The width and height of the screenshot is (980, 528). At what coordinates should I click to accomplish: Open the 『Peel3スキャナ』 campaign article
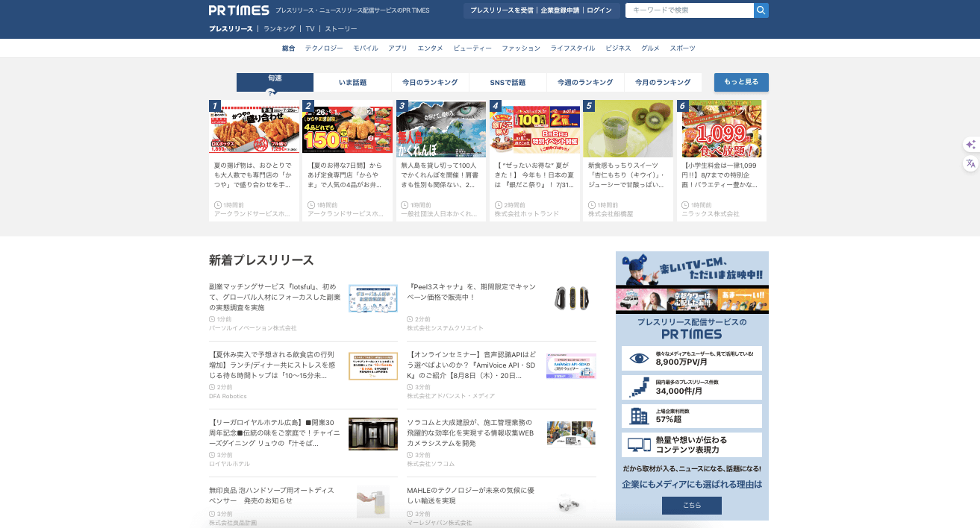coord(472,292)
